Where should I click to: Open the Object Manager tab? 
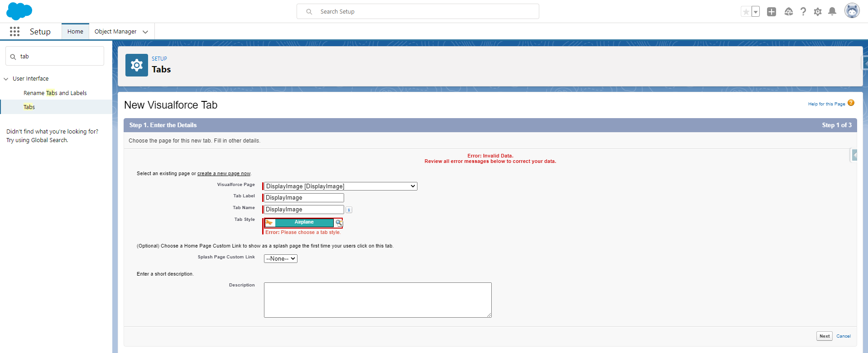click(115, 32)
